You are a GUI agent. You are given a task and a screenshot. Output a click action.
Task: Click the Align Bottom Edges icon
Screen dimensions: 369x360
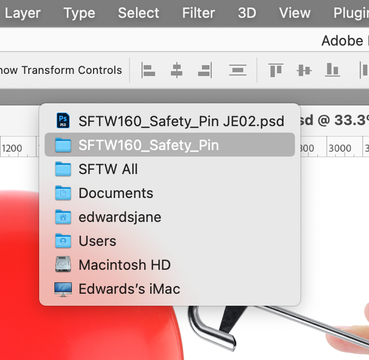(332, 70)
